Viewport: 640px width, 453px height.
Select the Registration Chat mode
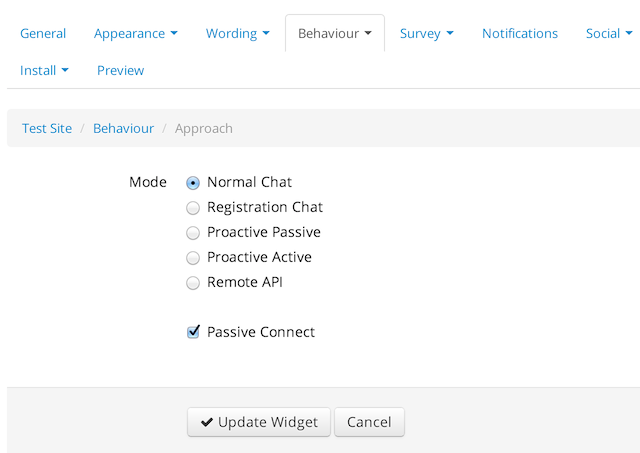(193, 208)
